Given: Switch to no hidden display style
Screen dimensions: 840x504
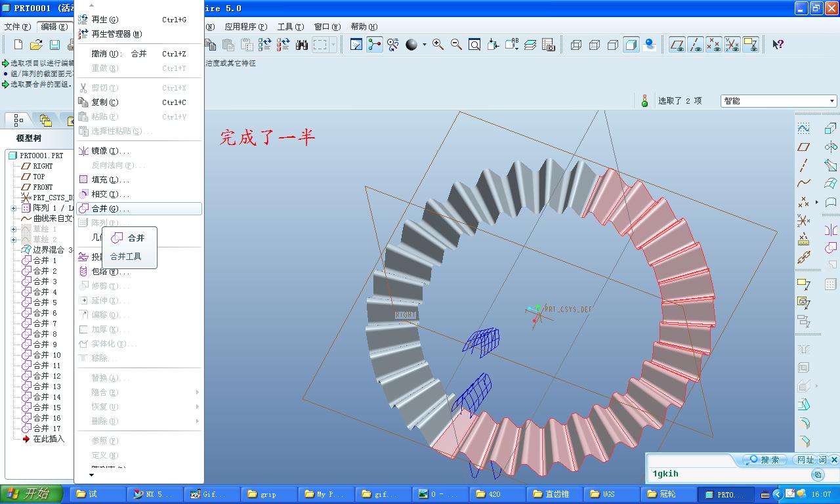Looking at the screenshot, I should (613, 45).
